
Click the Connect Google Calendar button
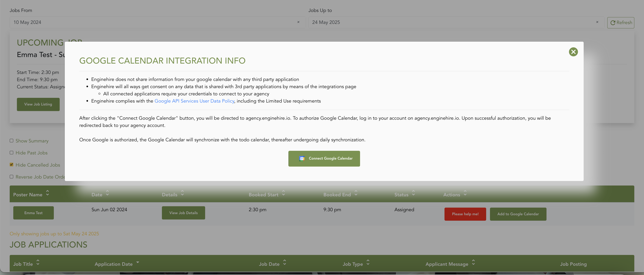pyautogui.click(x=324, y=158)
